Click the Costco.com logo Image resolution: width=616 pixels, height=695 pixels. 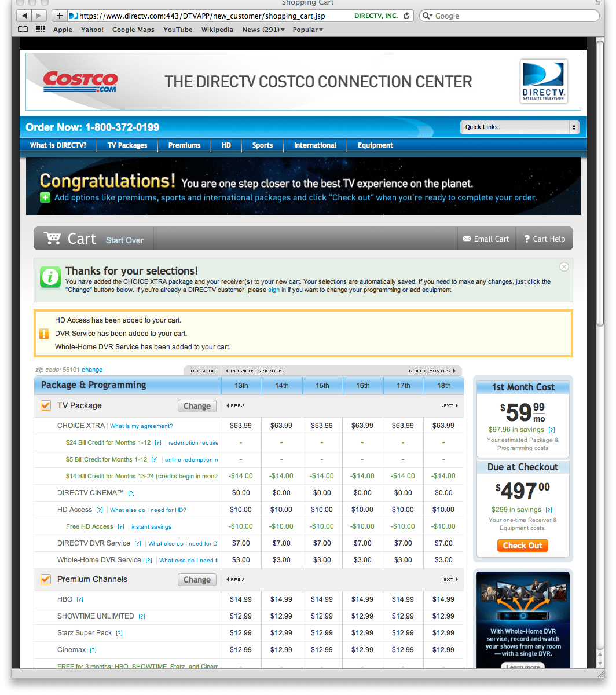80,81
